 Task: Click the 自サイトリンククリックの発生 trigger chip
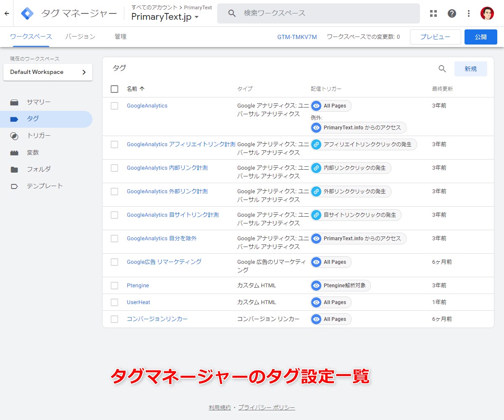click(x=356, y=215)
